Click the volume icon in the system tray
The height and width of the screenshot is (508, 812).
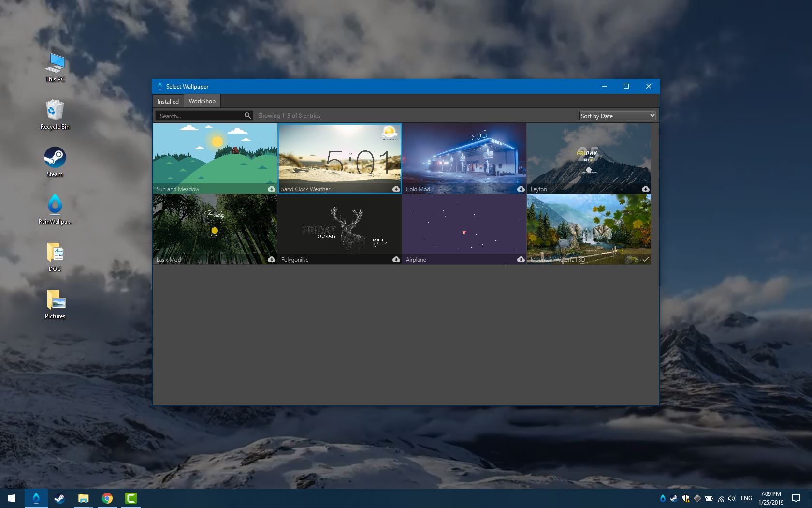[731, 498]
